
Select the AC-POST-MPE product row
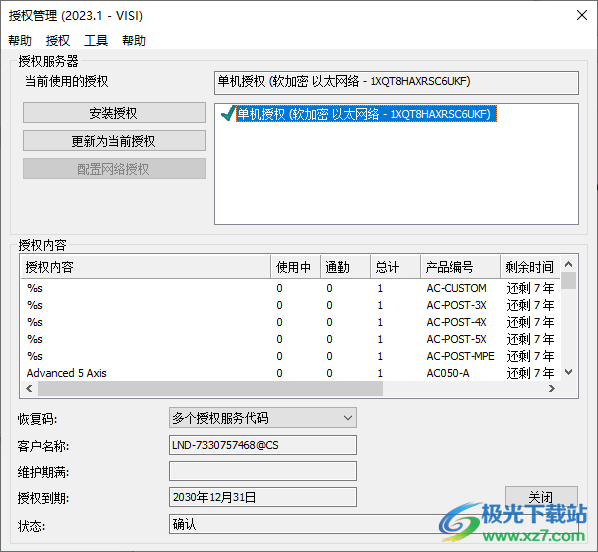pos(291,356)
